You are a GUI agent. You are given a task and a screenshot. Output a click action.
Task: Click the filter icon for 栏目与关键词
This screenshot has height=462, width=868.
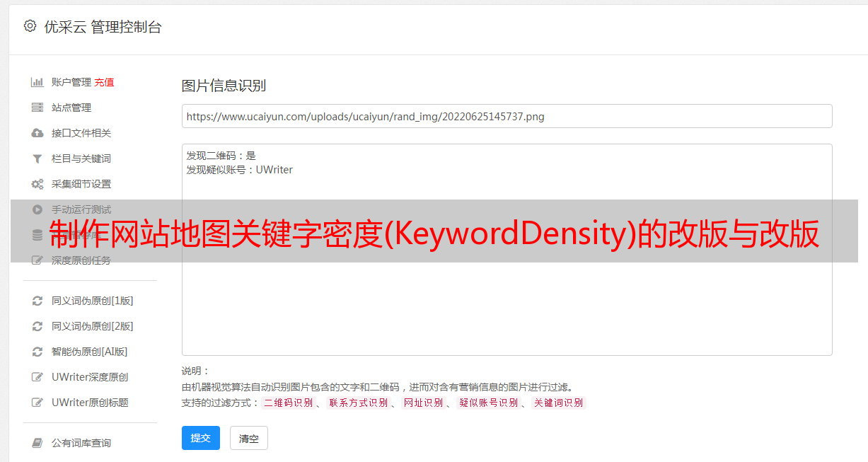[x=37, y=158]
